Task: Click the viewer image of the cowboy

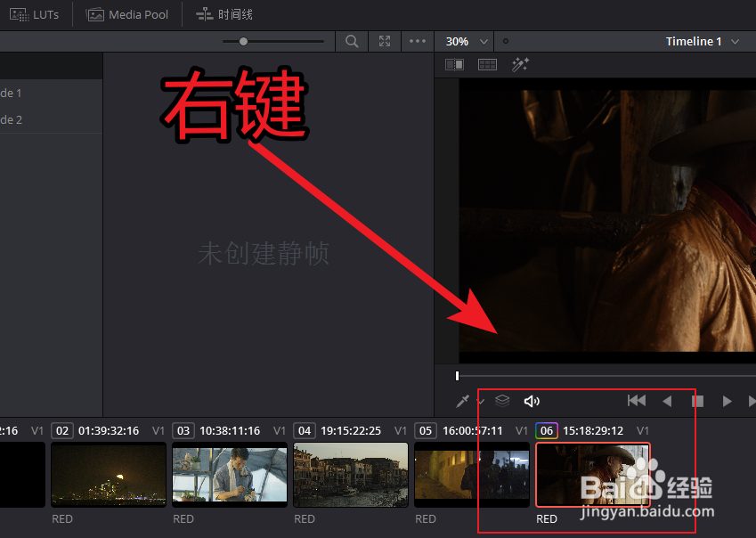Action: click(x=607, y=220)
